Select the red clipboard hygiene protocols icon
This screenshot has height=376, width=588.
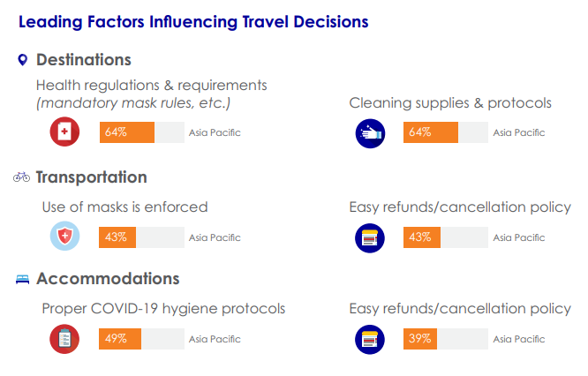[64, 339]
